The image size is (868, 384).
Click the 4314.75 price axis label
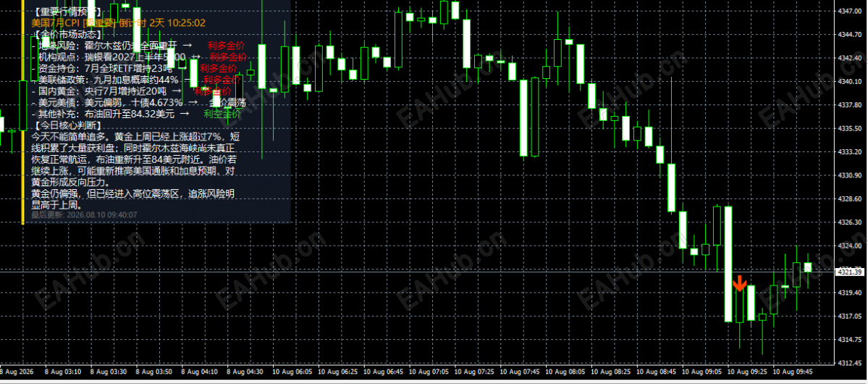851,340
